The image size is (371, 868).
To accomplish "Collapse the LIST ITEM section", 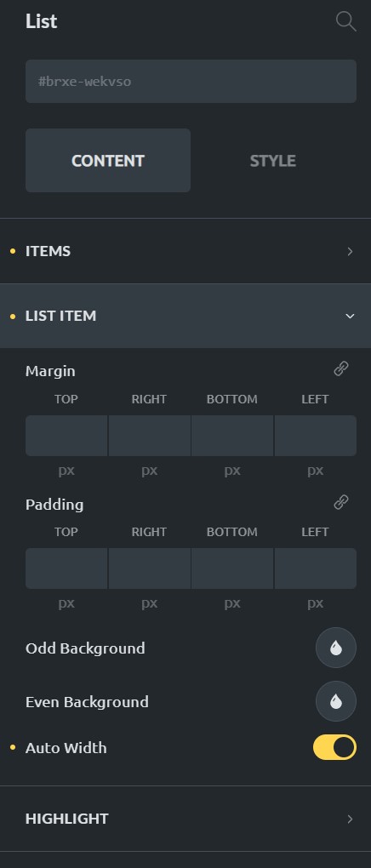I will (185, 316).
